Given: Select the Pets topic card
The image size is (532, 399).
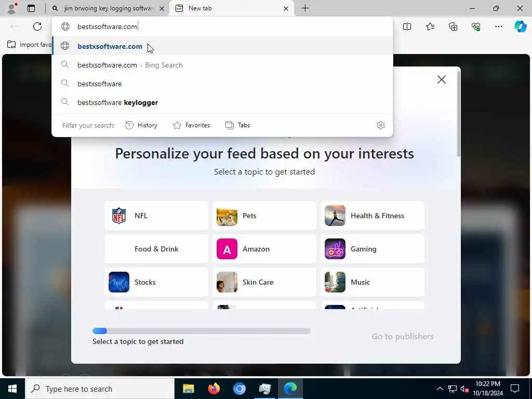Looking at the screenshot, I should pos(264,216).
